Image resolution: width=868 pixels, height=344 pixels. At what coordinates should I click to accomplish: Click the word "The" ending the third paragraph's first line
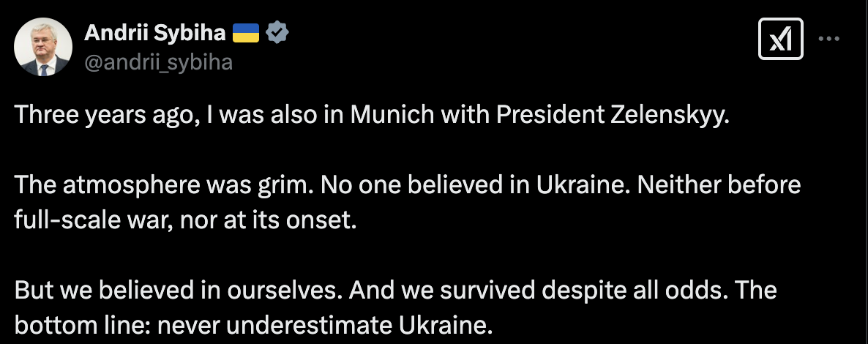[x=754, y=290]
